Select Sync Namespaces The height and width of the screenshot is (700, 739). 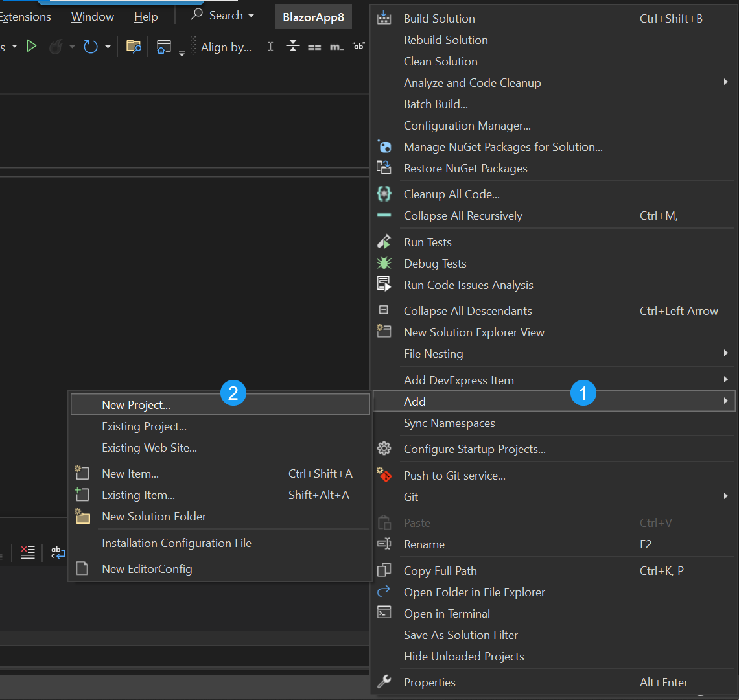point(554,423)
